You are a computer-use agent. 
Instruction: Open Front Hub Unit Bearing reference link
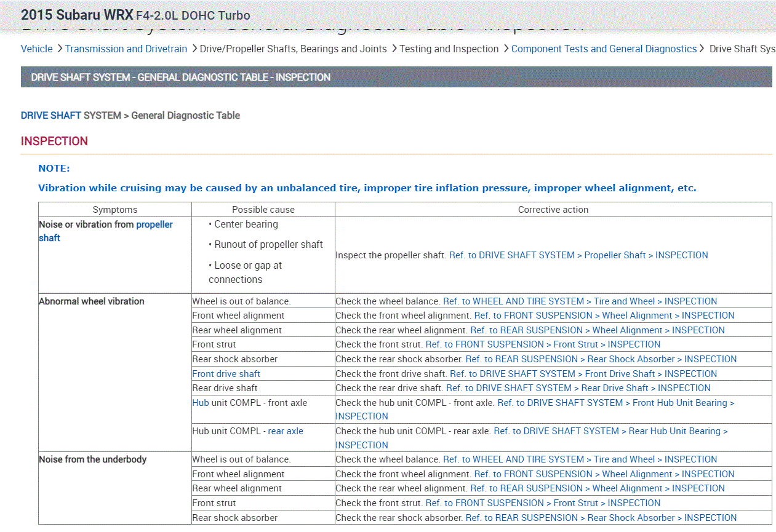click(x=615, y=403)
